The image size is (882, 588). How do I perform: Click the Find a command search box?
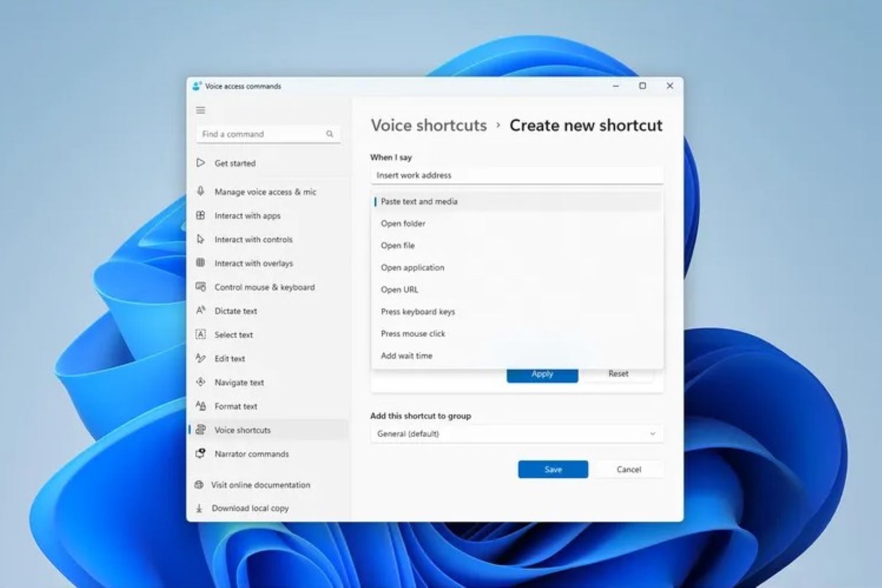point(268,134)
